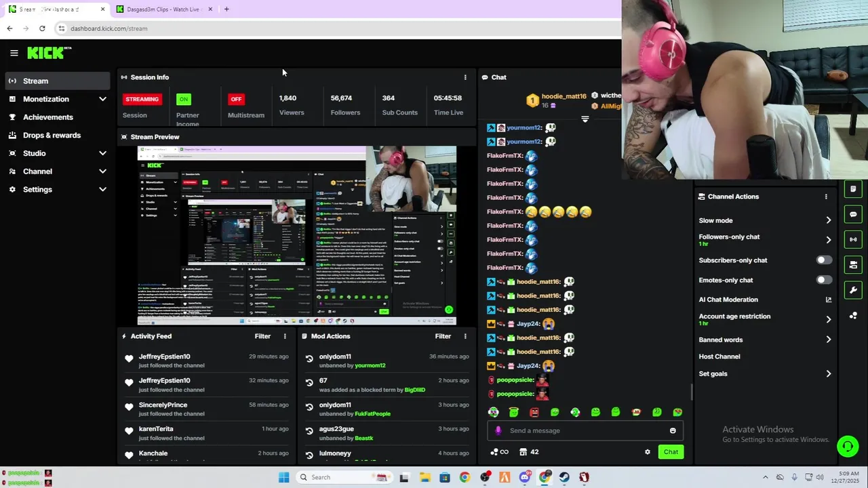The image size is (868, 488).
Task: Open Banned words chevron
Action: 828,340
